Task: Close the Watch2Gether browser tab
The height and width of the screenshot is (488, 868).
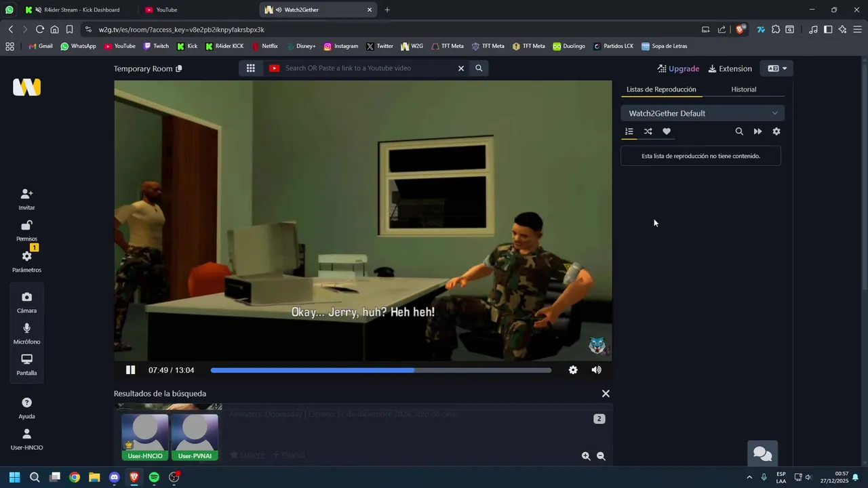Action: (370, 9)
